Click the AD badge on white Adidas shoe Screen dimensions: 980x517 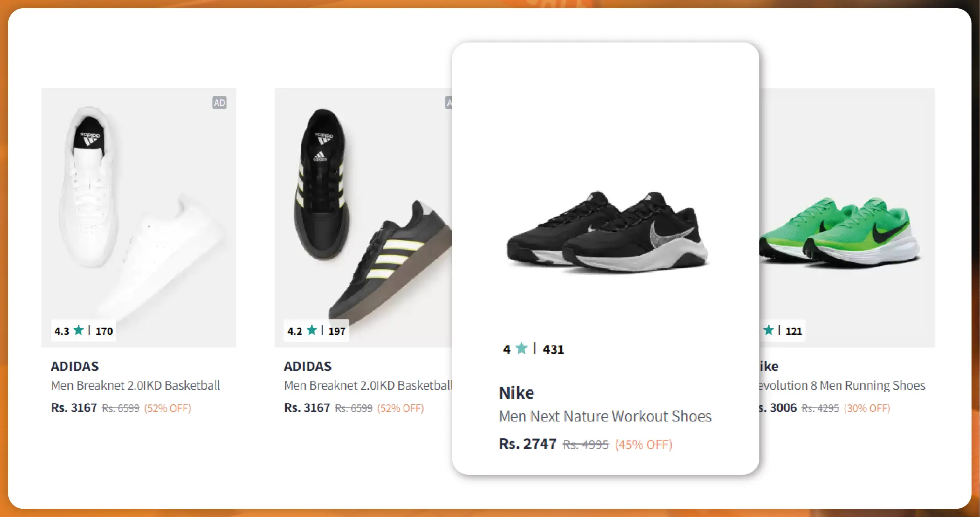219,103
